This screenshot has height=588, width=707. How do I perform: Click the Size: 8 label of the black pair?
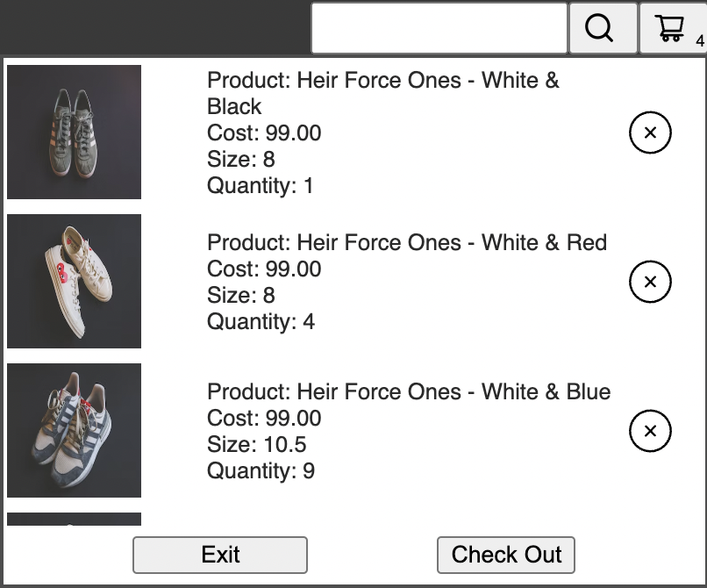pos(239,160)
